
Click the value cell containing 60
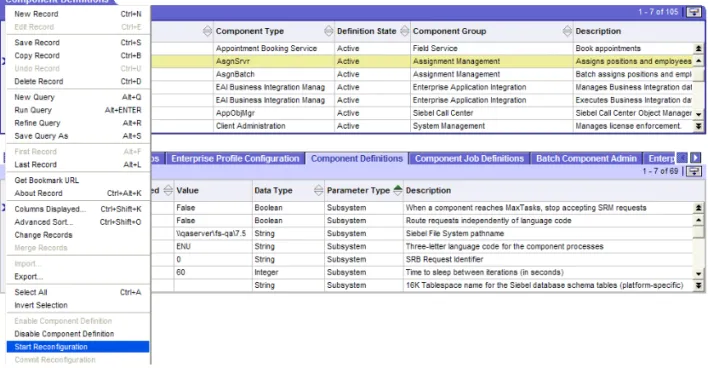pos(213,273)
